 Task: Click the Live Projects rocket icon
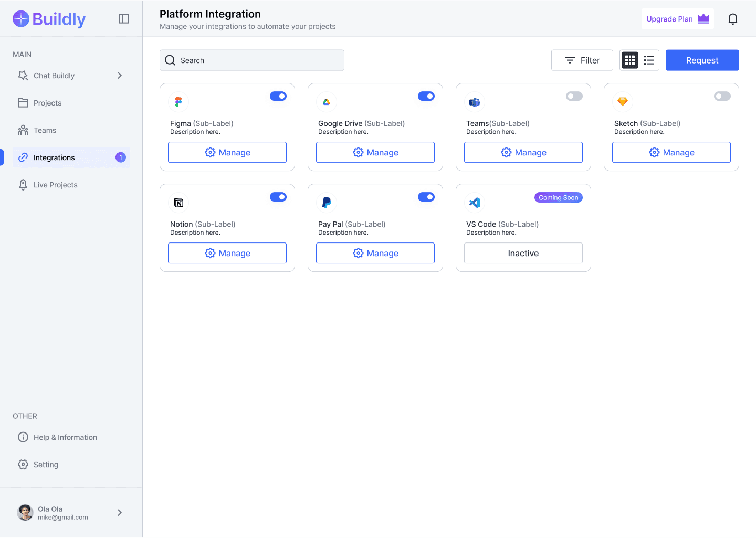[x=23, y=185]
